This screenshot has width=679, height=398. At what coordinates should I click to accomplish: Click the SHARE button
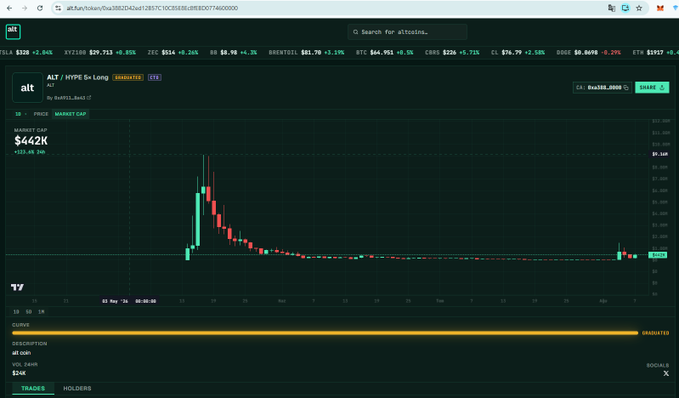(652, 87)
